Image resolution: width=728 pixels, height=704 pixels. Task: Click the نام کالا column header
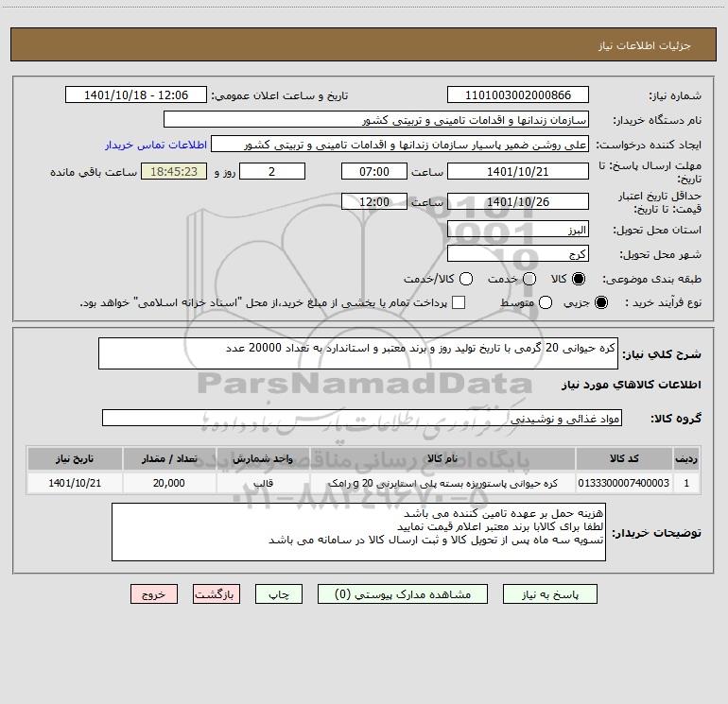click(x=442, y=458)
